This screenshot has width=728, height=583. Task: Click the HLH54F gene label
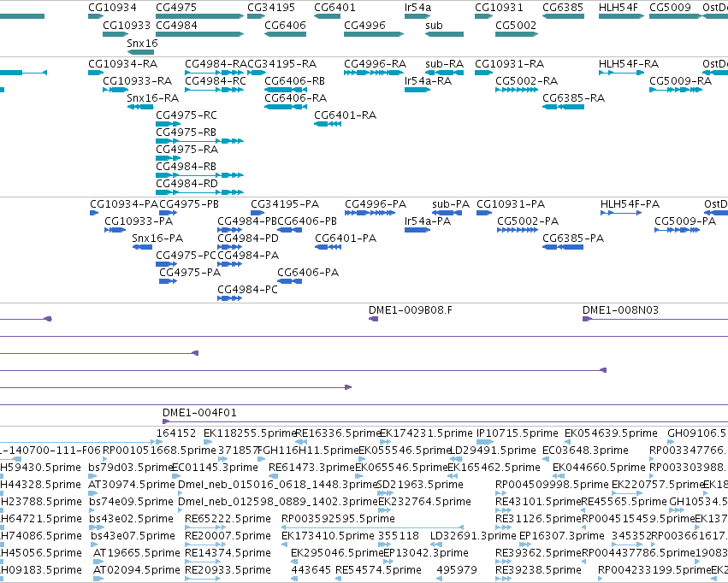[x=619, y=8]
